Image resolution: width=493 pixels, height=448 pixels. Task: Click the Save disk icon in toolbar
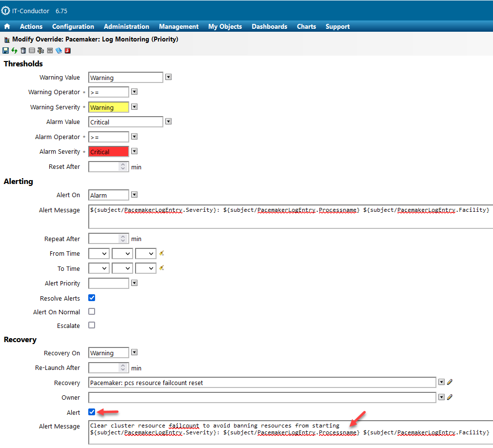click(x=6, y=51)
